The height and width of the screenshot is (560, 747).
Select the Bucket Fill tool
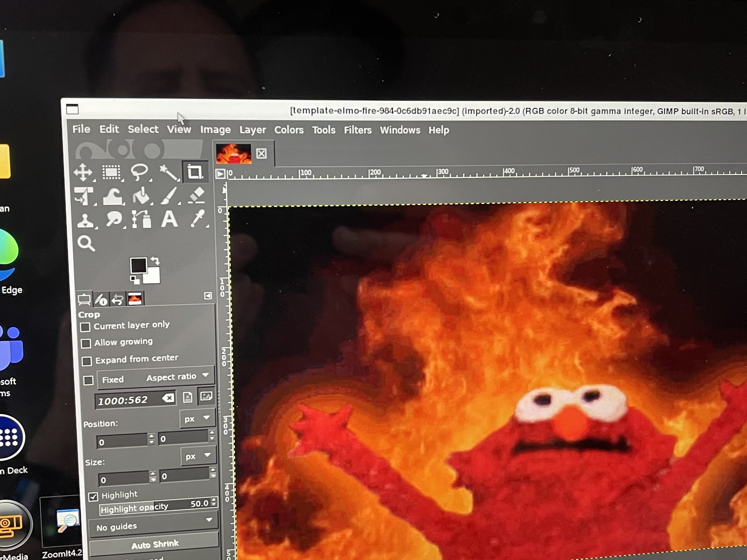[142, 196]
